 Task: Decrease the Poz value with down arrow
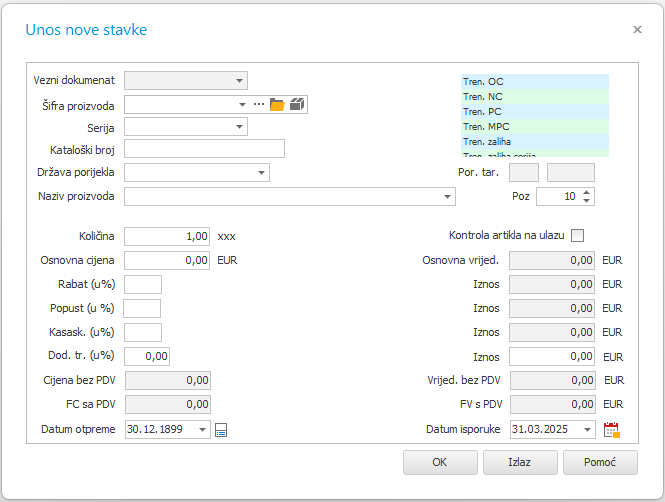(586, 200)
